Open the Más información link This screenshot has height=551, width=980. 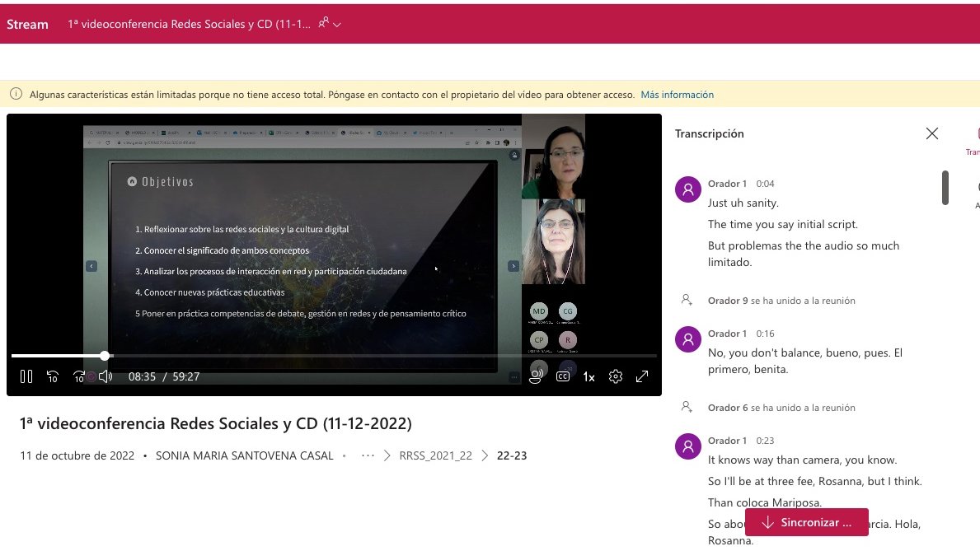coord(677,95)
